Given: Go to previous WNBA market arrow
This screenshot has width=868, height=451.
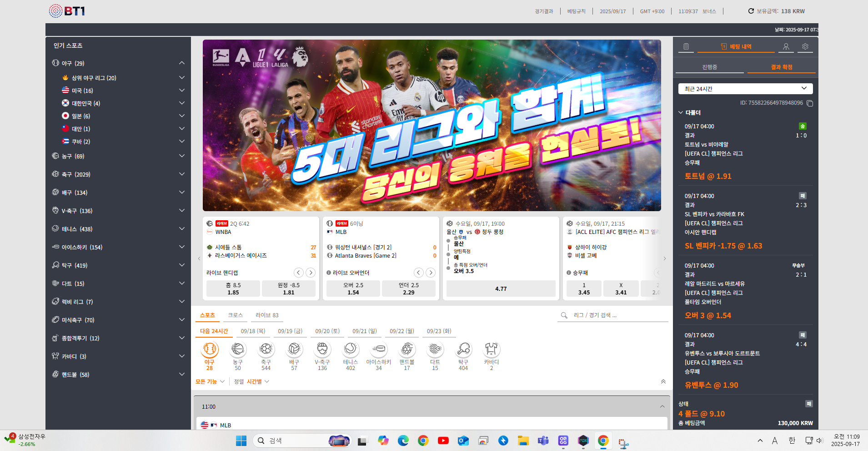Looking at the screenshot, I should [298, 273].
